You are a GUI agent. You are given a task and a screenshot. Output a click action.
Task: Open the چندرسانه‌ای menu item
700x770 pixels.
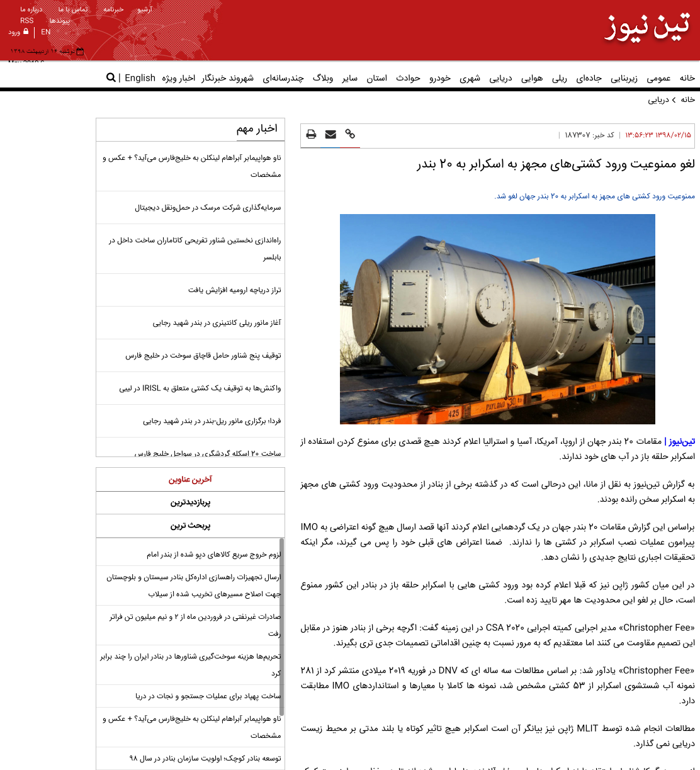pyautogui.click(x=283, y=78)
